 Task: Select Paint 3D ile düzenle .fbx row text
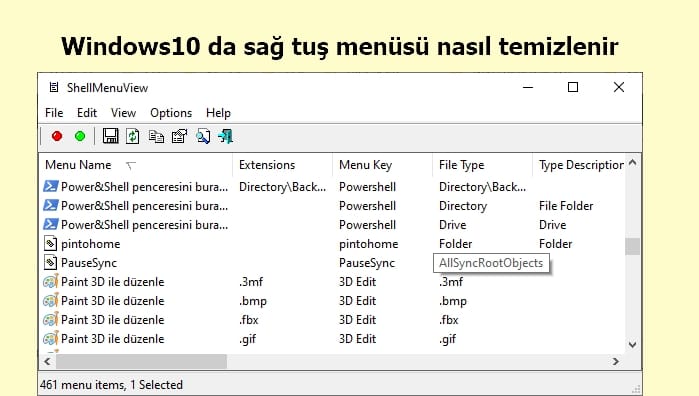[112, 320]
